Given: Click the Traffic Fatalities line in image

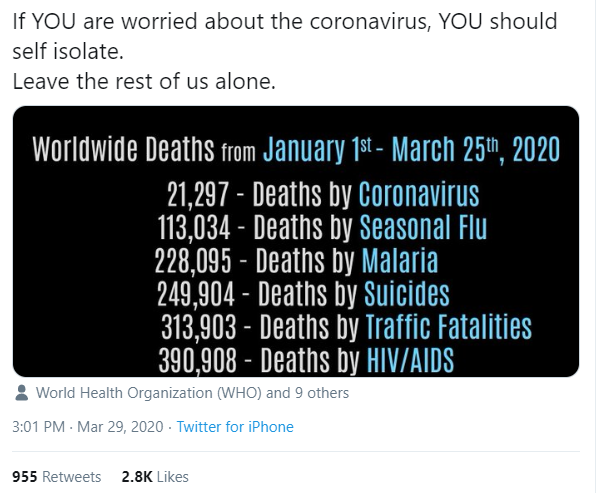Looking at the screenshot, I should pos(346,327).
